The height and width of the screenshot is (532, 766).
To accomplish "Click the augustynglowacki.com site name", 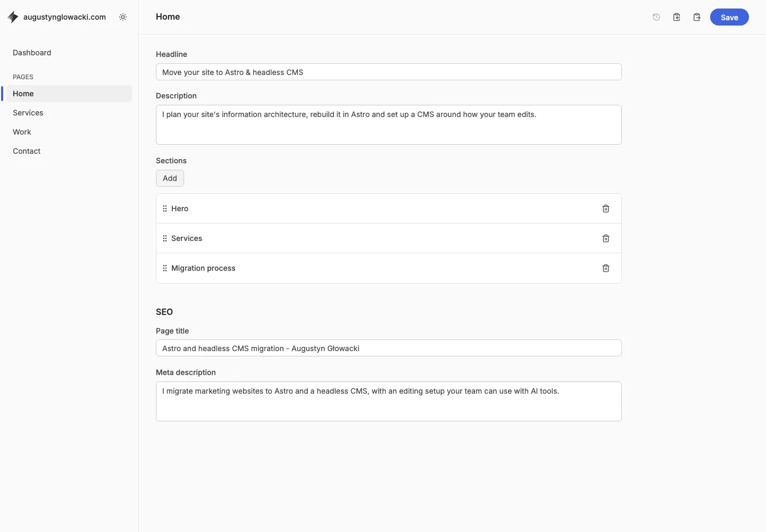I will coord(64,17).
